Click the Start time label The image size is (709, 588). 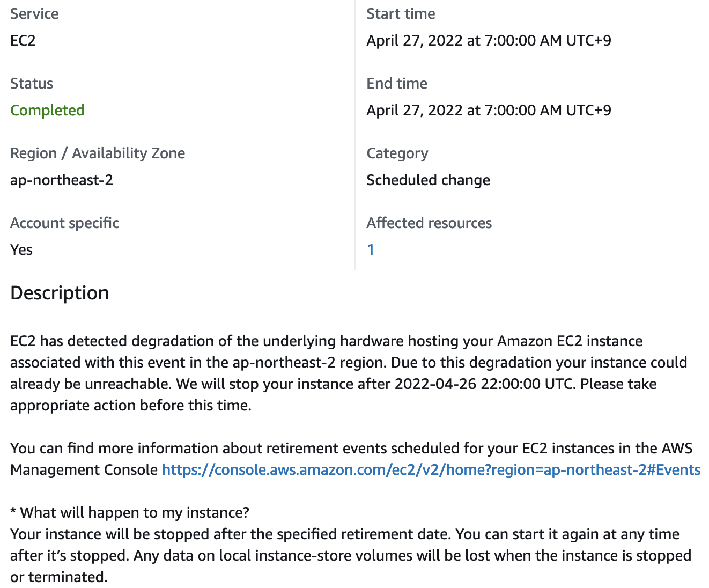(x=401, y=14)
